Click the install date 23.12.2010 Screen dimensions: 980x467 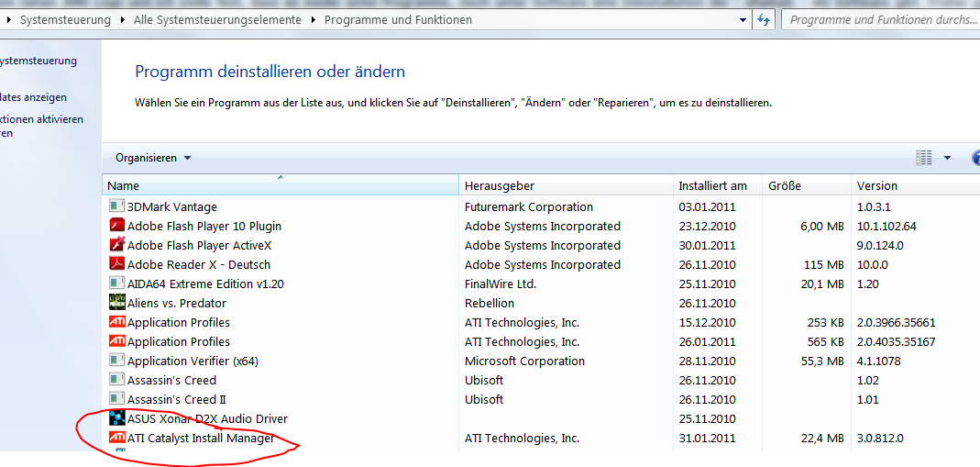pos(708,226)
